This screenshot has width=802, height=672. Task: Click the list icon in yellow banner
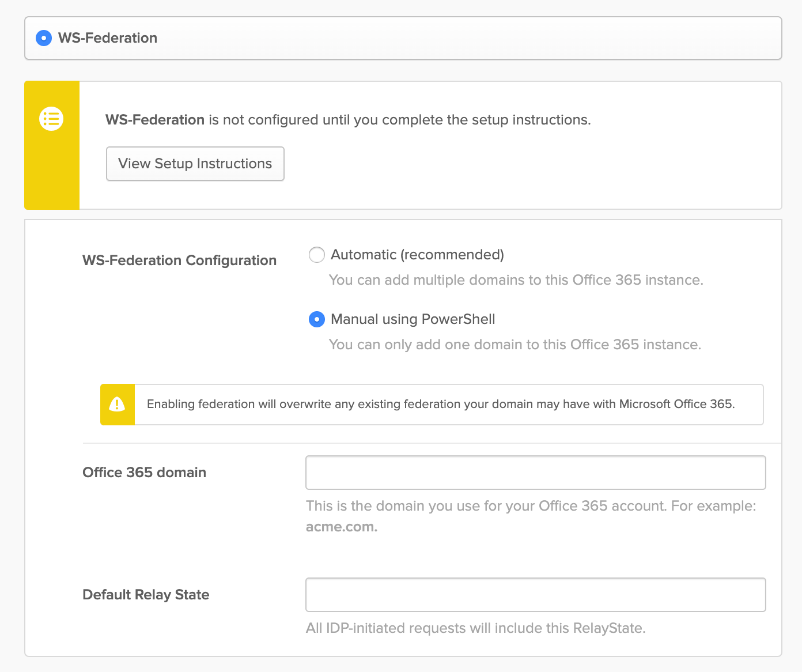[51, 119]
